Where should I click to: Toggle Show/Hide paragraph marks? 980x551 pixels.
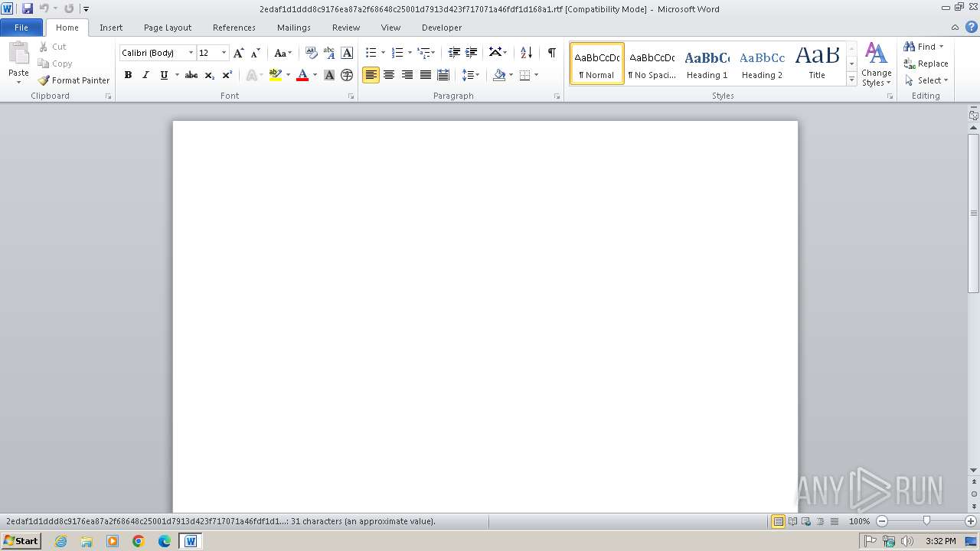(x=551, y=53)
